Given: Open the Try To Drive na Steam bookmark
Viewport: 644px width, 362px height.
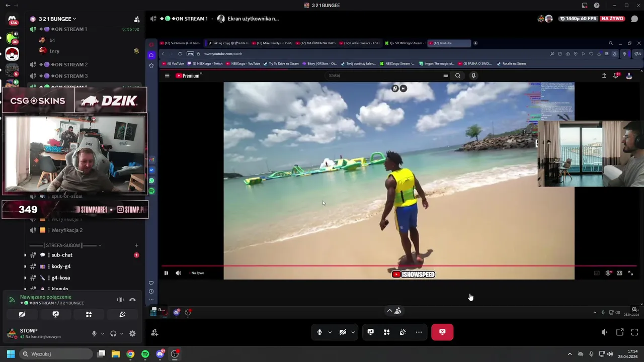Looking at the screenshot, I should point(281,64).
